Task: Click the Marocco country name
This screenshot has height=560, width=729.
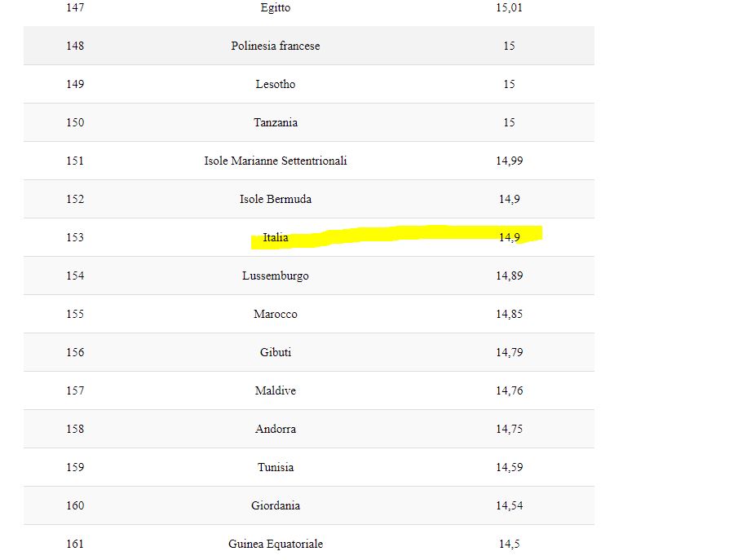Action: [276, 315]
